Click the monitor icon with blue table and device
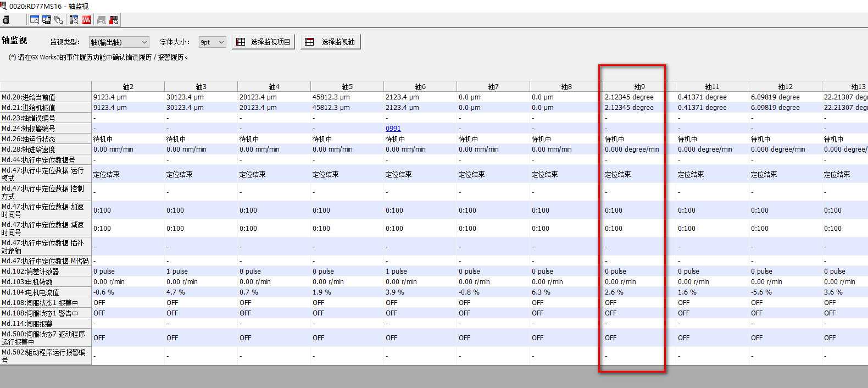868x388 pixels. coord(47,20)
